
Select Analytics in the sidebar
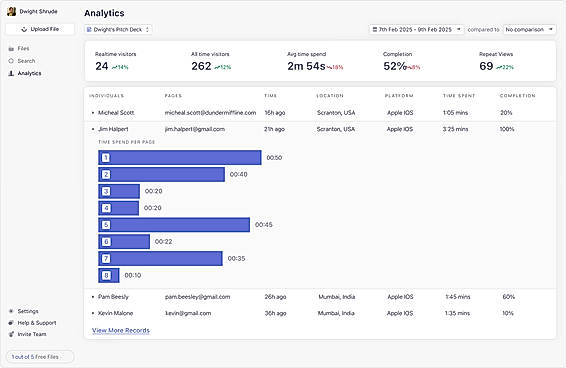tap(29, 73)
